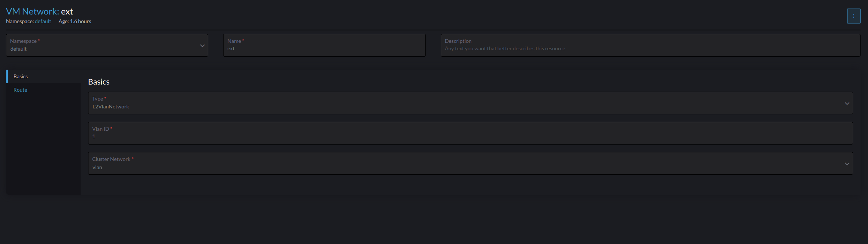Viewport: 868px width, 244px height.
Task: Click the Basics section heading
Action: pos(99,82)
